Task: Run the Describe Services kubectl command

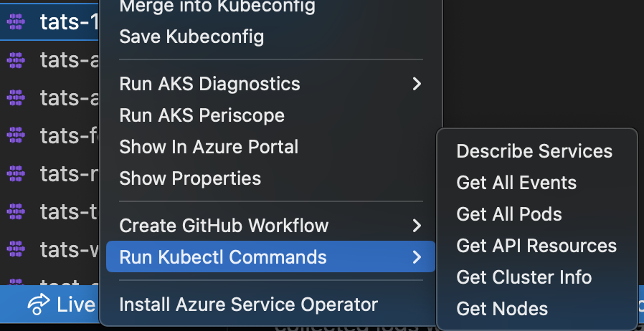Action: 534,151
